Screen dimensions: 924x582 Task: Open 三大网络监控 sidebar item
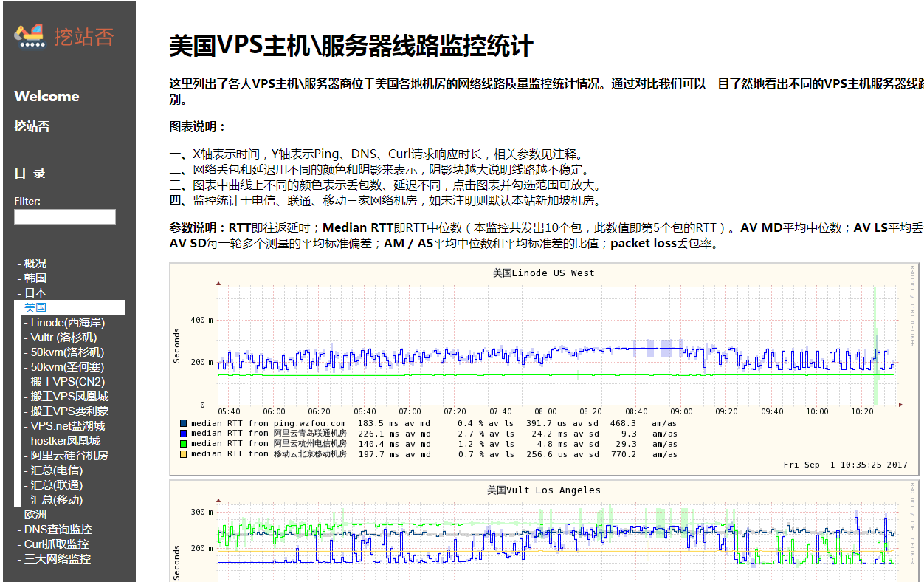click(57, 559)
